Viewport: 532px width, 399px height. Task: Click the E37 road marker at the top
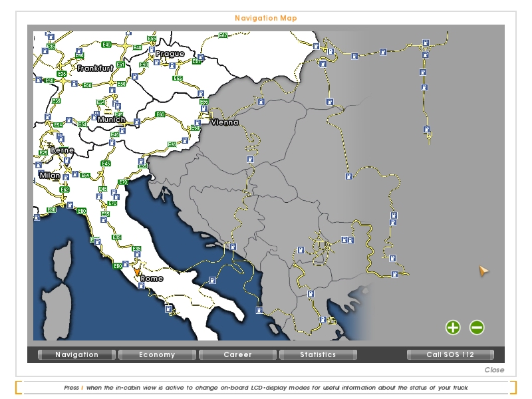(223, 35)
